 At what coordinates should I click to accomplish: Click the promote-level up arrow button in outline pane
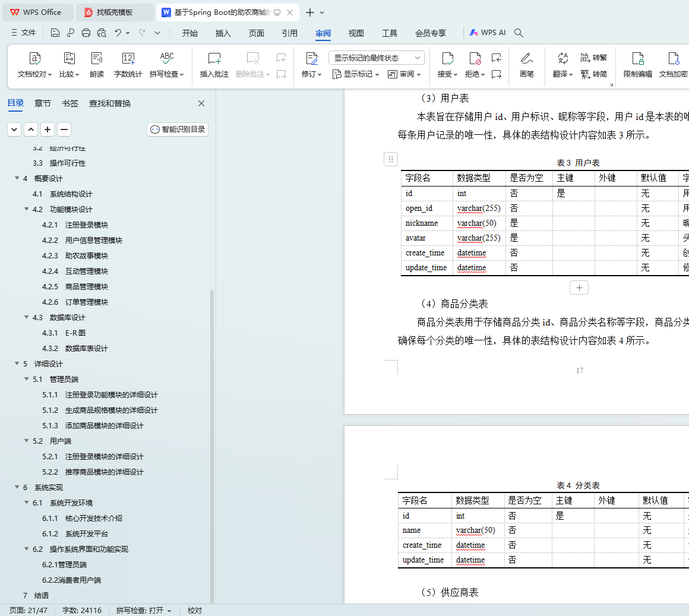tap(31, 129)
